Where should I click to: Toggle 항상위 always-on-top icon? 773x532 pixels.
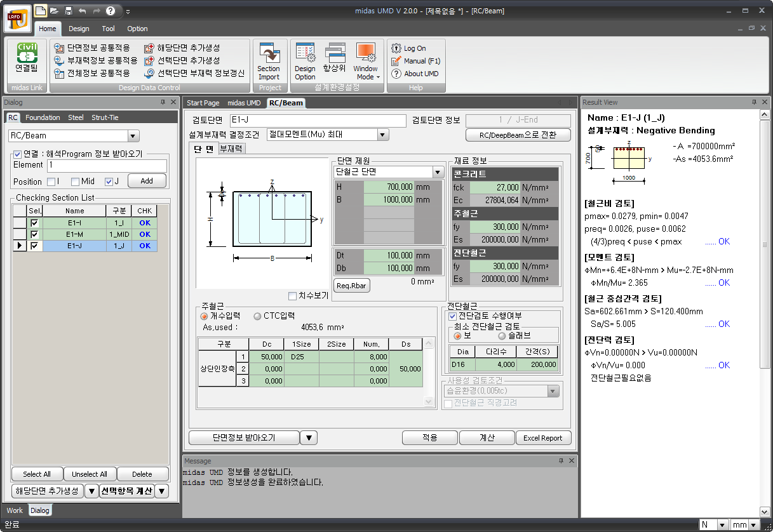tap(334, 58)
